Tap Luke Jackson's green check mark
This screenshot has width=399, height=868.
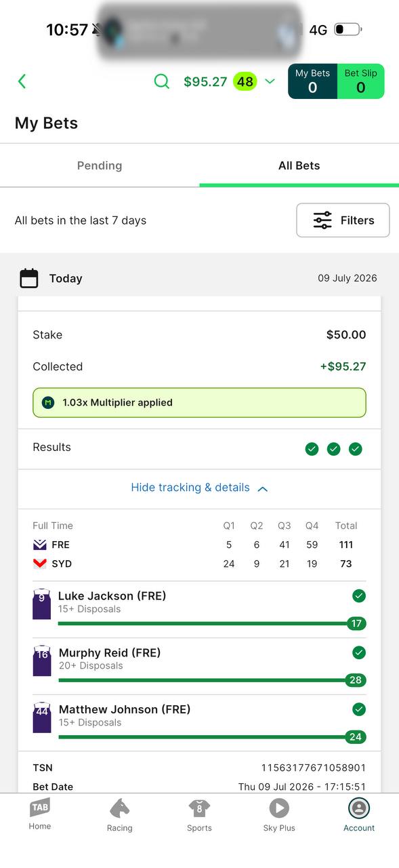(359, 596)
